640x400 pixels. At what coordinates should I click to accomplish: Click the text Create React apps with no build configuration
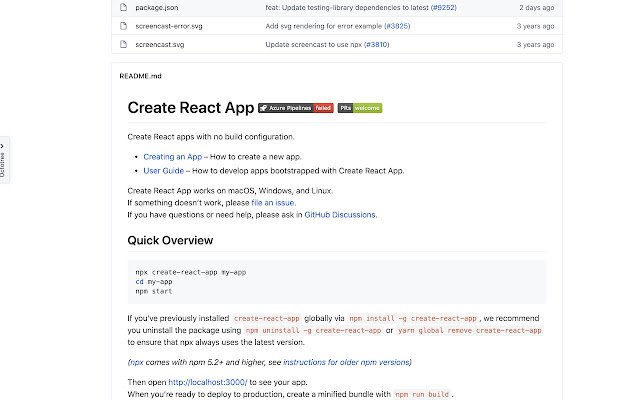(x=211, y=137)
